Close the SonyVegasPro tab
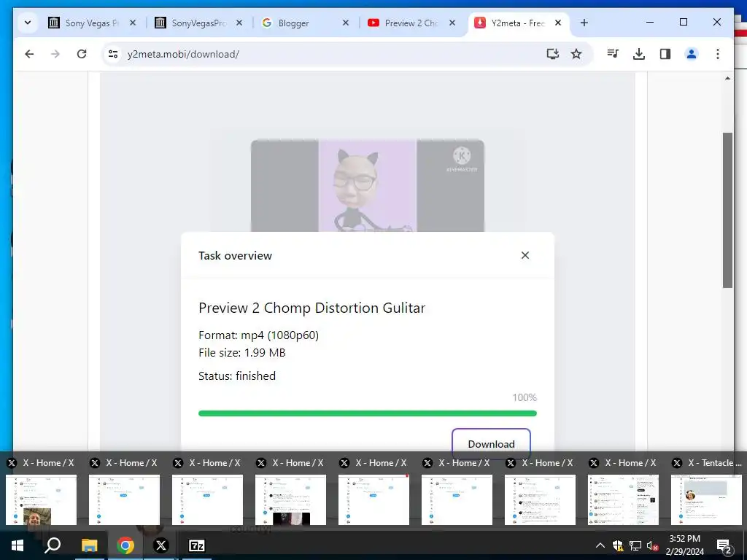Image resolution: width=747 pixels, height=560 pixels. pyautogui.click(x=239, y=23)
